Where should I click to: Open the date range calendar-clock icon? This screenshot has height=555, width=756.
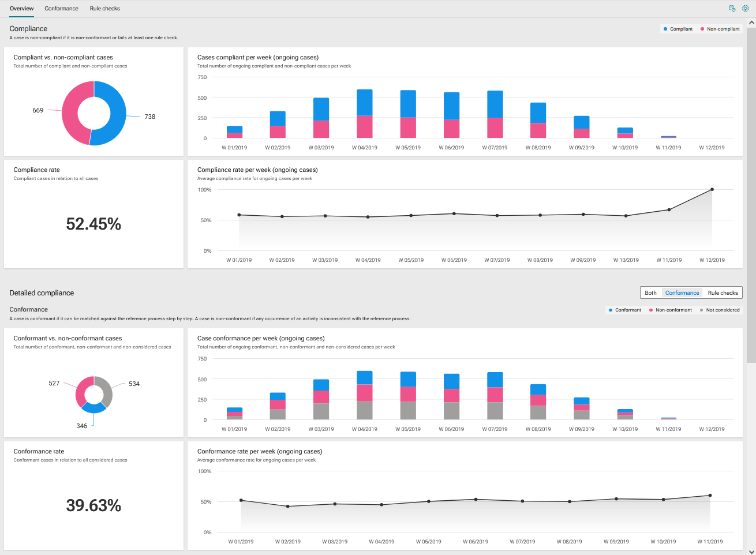(x=732, y=9)
